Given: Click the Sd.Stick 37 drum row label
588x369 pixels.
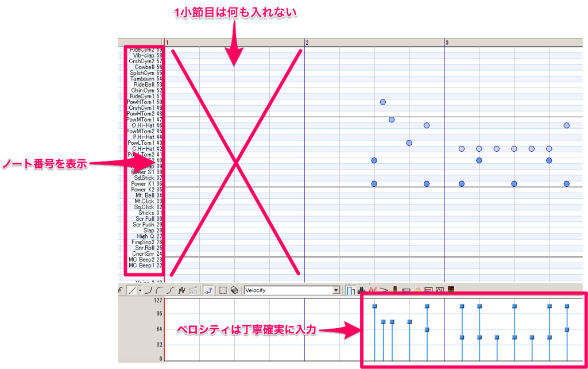Looking at the screenshot, I should tap(148, 178).
